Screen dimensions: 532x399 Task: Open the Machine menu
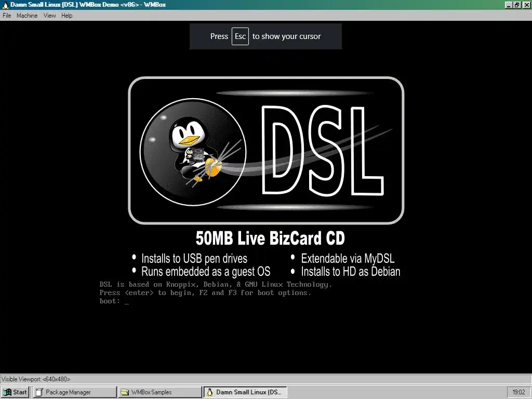(x=27, y=16)
